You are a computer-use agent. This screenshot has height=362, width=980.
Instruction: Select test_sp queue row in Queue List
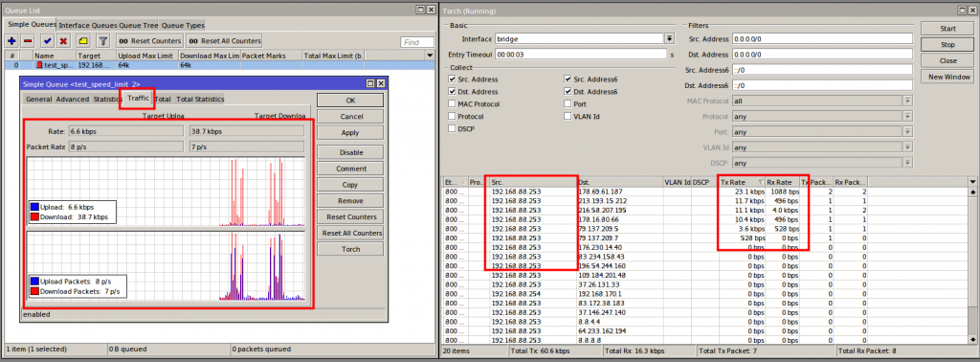coord(219,65)
